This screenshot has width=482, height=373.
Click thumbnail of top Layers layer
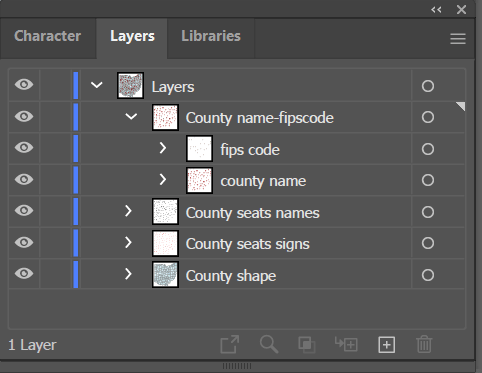pyautogui.click(x=131, y=85)
